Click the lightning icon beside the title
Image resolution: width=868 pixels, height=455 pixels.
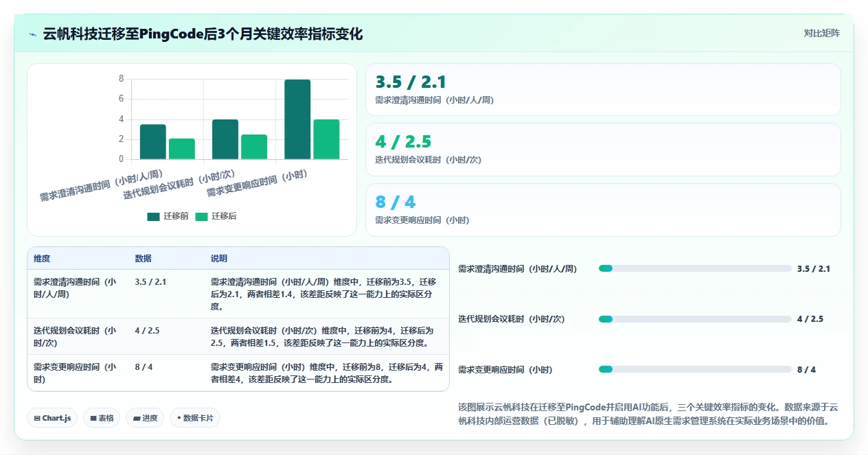(x=32, y=34)
